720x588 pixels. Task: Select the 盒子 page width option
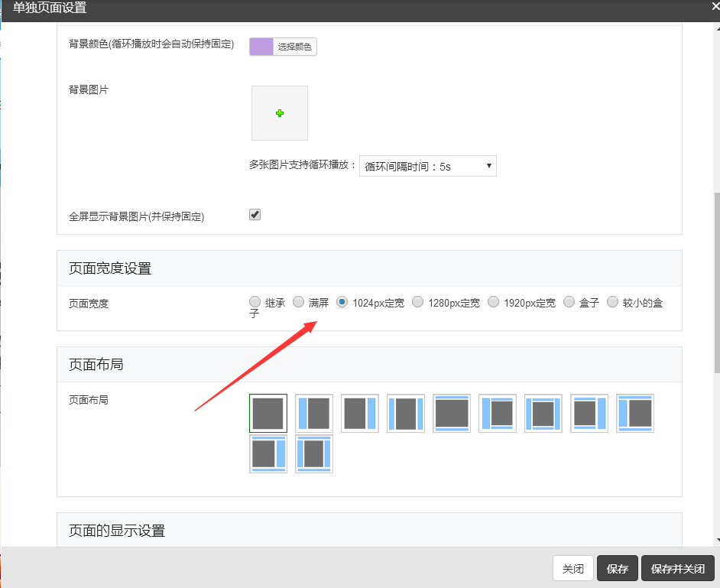click(x=569, y=302)
